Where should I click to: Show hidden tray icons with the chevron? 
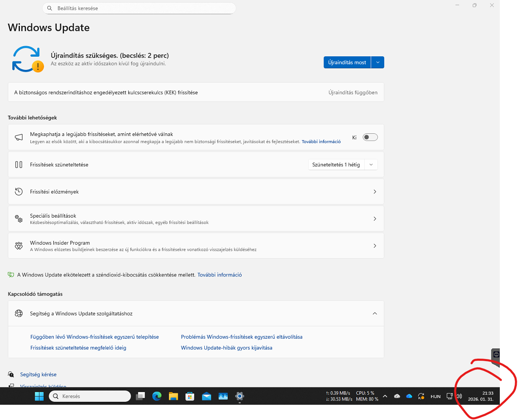point(385,396)
